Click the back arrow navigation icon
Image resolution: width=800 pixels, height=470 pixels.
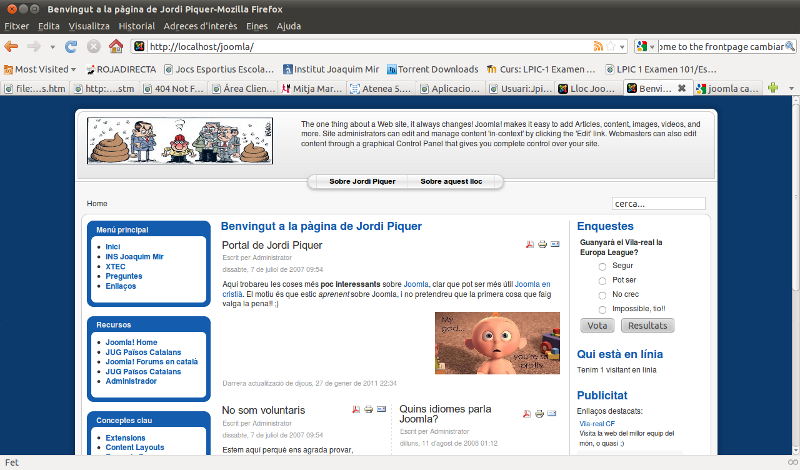click(12, 46)
